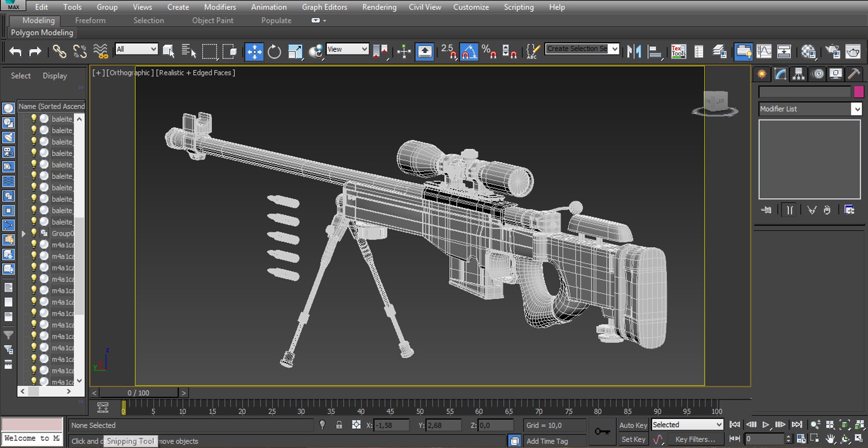
Task: Open the Material Editor
Action: click(x=808, y=52)
